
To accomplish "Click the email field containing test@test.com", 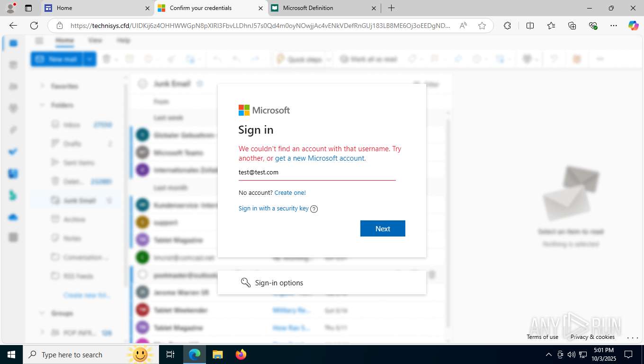I will tap(317, 173).
